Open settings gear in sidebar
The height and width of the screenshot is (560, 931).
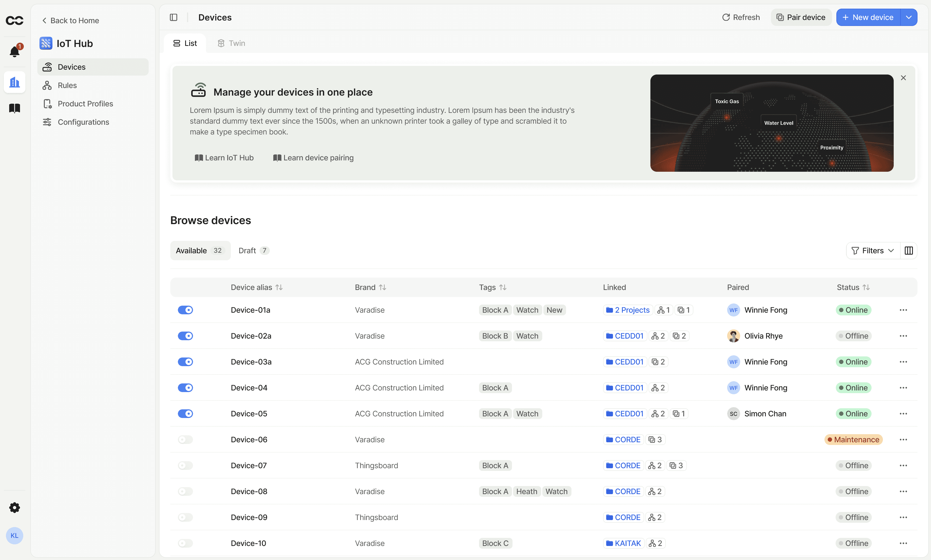[x=14, y=508]
